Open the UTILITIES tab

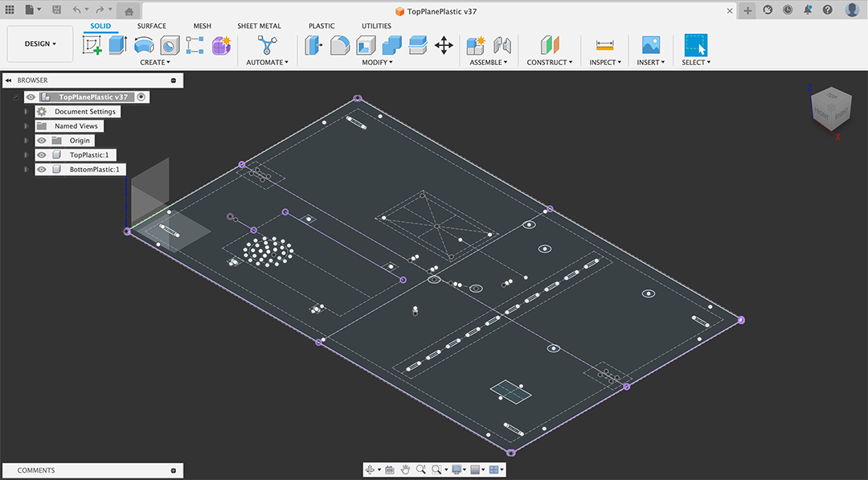click(376, 26)
